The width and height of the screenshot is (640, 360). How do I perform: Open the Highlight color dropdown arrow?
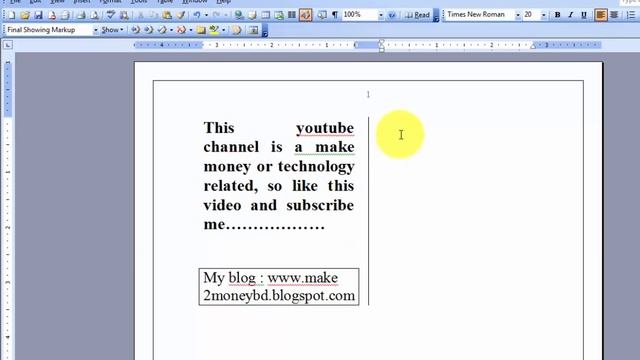tap(223, 30)
